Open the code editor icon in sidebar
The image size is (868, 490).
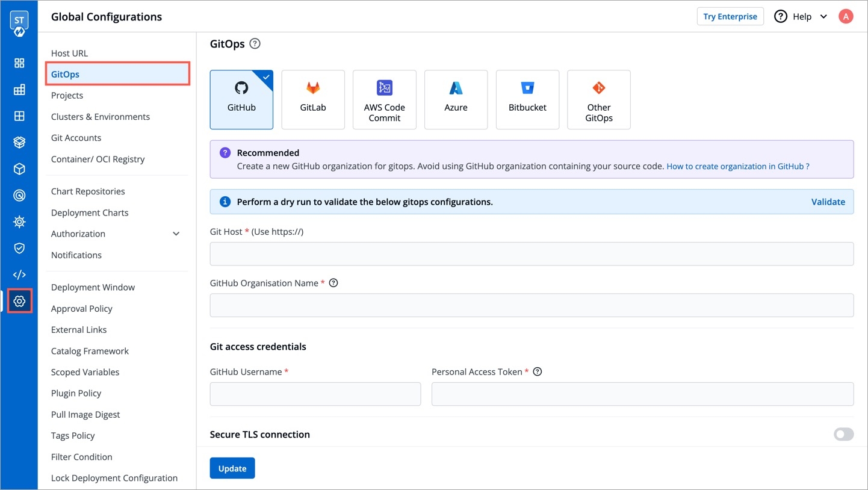click(19, 274)
